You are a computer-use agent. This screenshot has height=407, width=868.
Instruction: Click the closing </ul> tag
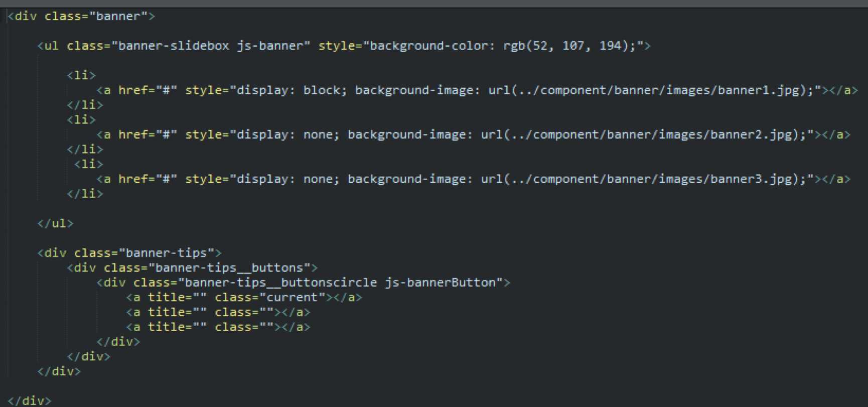55,223
